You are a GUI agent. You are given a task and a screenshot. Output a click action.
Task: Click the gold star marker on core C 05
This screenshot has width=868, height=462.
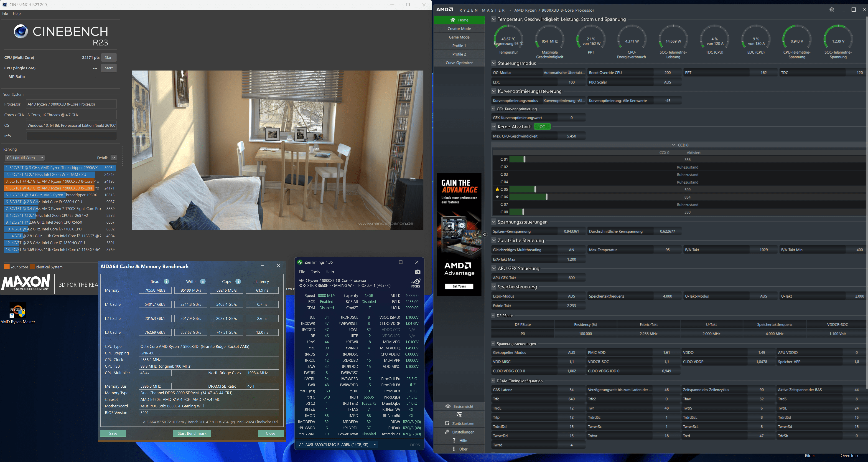coord(497,189)
